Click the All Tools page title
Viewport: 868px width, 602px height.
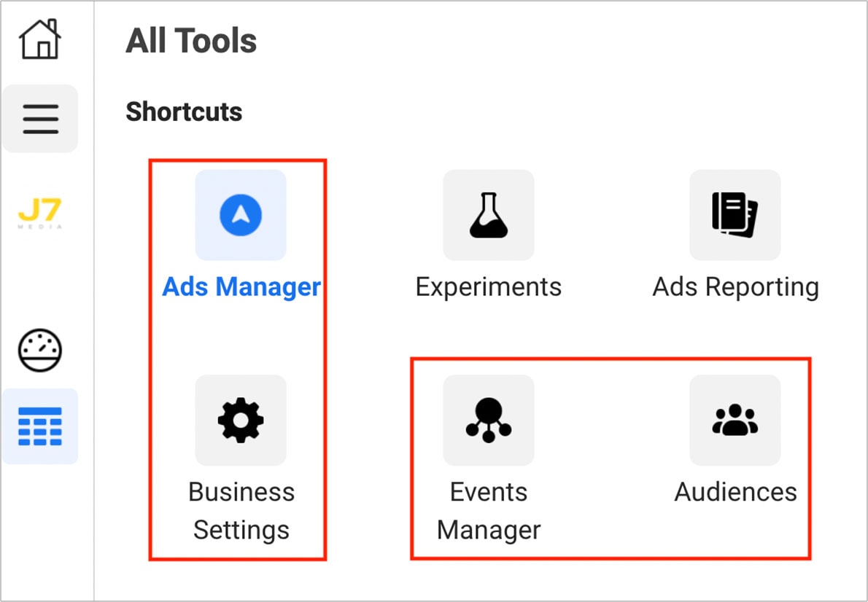191,41
